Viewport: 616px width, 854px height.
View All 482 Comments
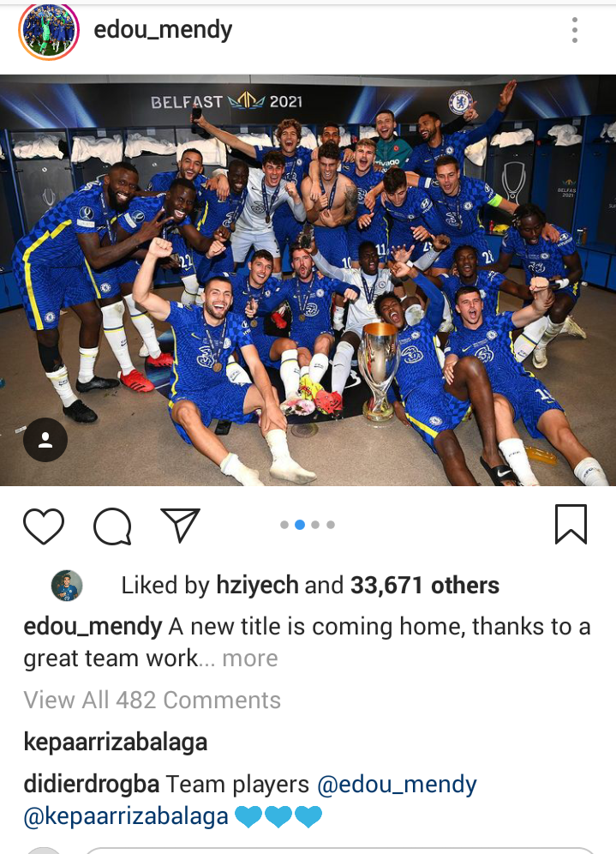(x=152, y=700)
